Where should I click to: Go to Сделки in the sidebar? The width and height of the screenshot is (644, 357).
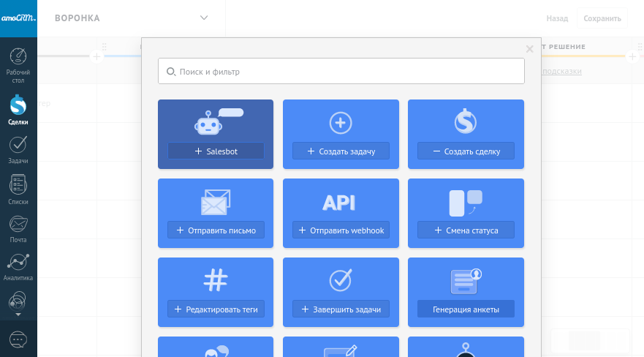click(18, 109)
